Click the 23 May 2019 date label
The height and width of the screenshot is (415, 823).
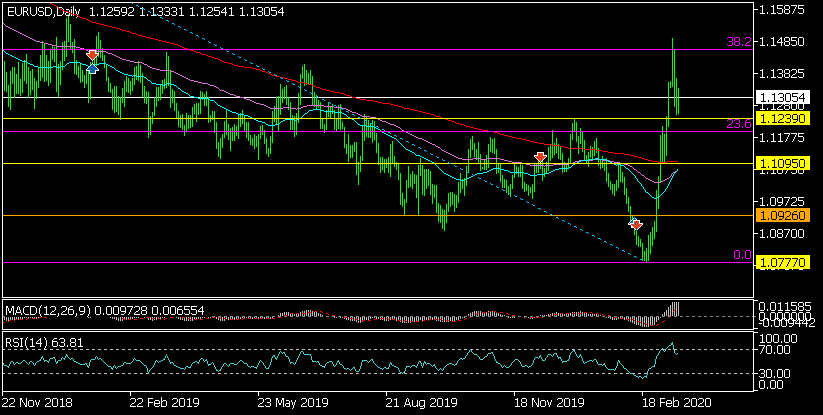click(x=293, y=403)
